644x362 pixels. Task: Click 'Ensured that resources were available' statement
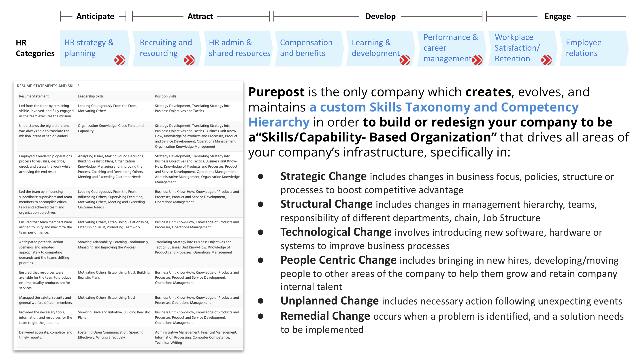click(x=45, y=280)
